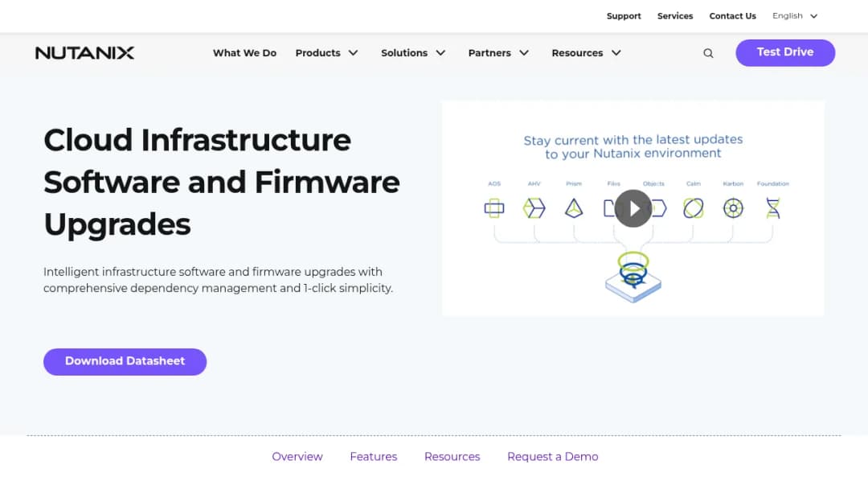Click the Prism pyramid icon
The height and width of the screenshot is (489, 868).
click(x=574, y=208)
